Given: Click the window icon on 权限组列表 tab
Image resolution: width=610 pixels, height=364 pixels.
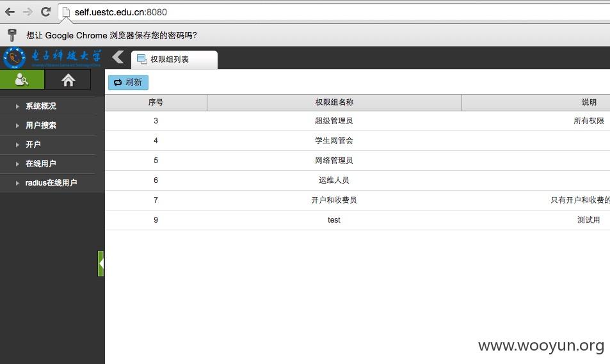Looking at the screenshot, I should 141,59.
